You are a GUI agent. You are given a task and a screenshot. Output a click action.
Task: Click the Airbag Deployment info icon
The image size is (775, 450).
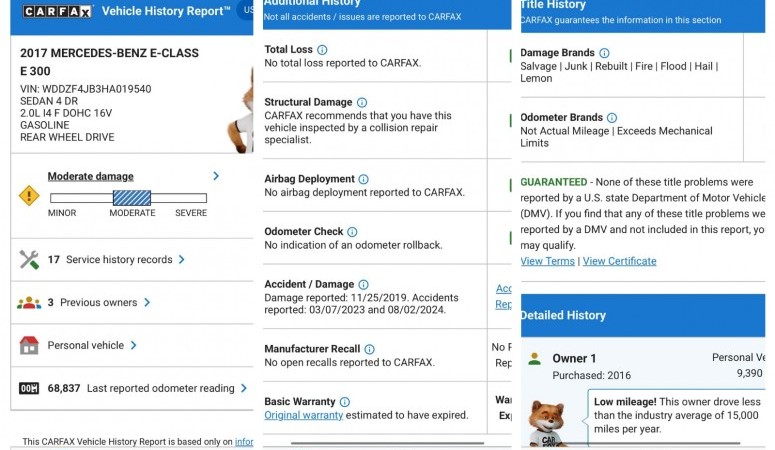[364, 180]
